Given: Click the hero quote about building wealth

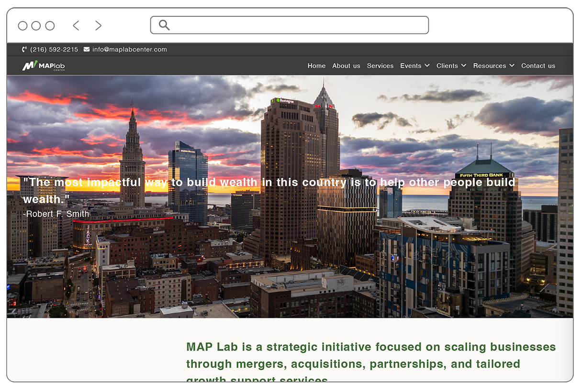Looking at the screenshot, I should click(x=269, y=190).
